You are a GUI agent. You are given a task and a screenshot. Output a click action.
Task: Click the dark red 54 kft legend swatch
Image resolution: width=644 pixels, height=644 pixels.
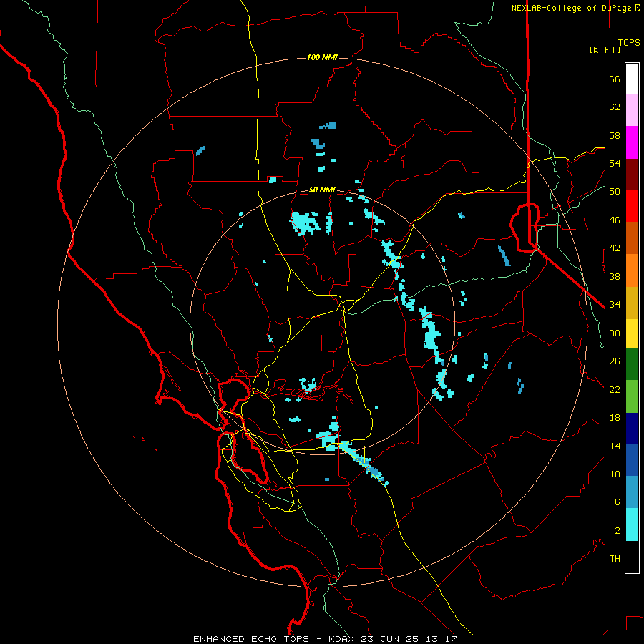coord(632,175)
